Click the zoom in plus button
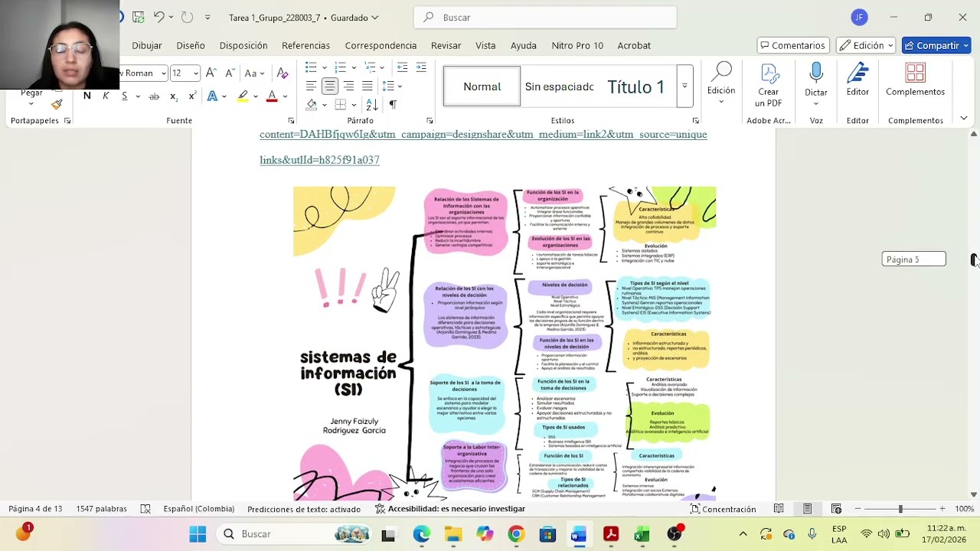 943,509
